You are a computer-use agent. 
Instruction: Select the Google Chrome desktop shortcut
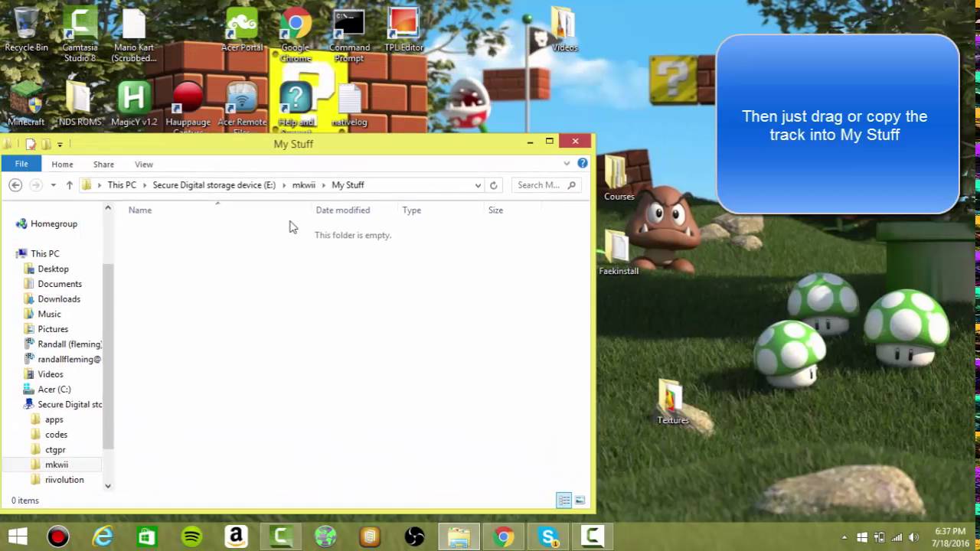(296, 34)
